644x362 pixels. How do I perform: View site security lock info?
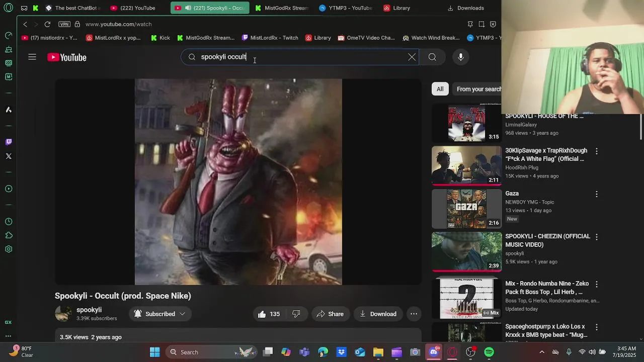[x=77, y=24]
